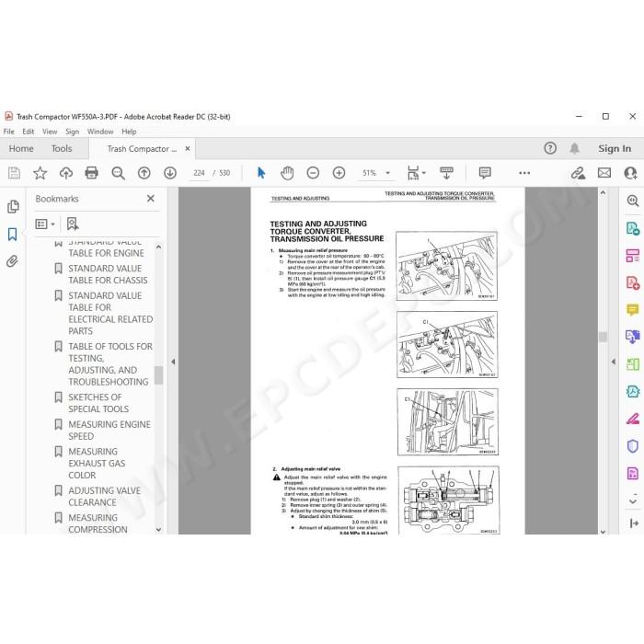The height and width of the screenshot is (644, 644).
Task: Open Page Thumbnails panel icon
Action: pyautogui.click(x=13, y=207)
